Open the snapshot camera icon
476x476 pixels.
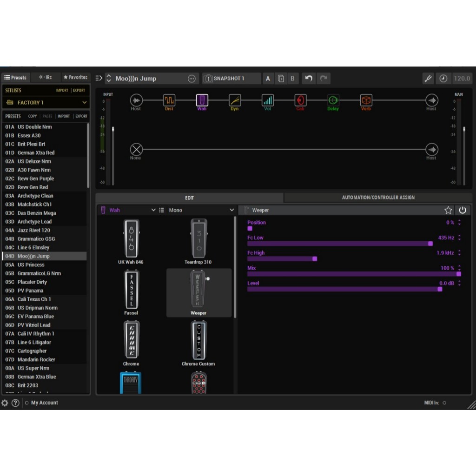click(208, 79)
